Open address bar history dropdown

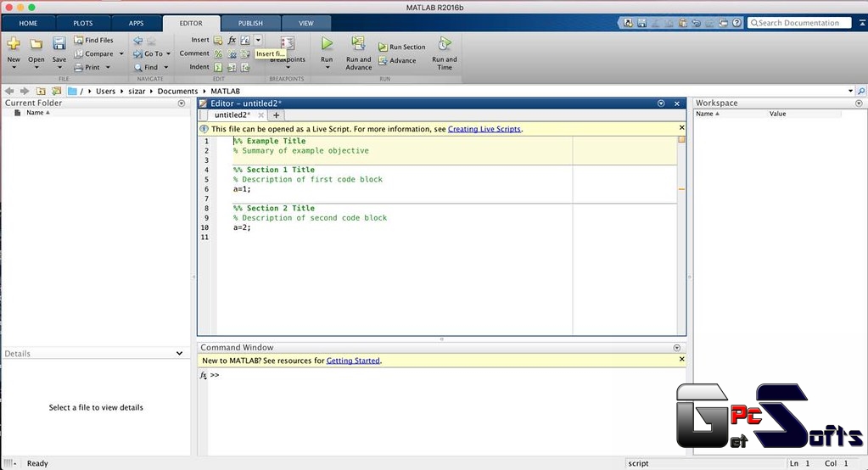click(x=850, y=91)
